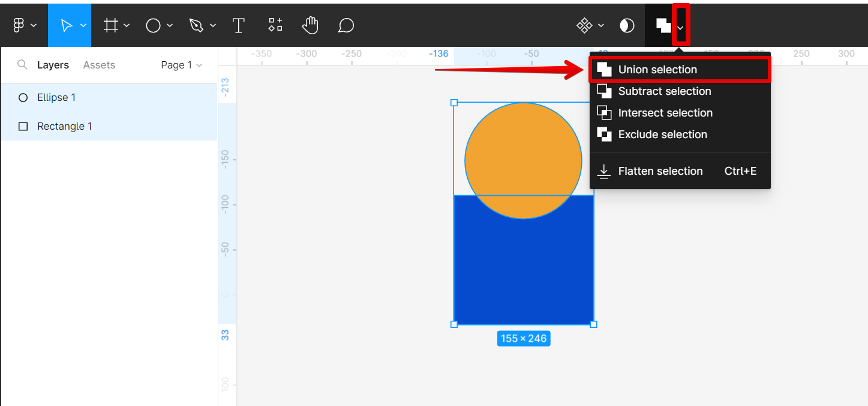Choose Flatten selection from the menu
This screenshot has width=868, height=406.
tap(660, 171)
